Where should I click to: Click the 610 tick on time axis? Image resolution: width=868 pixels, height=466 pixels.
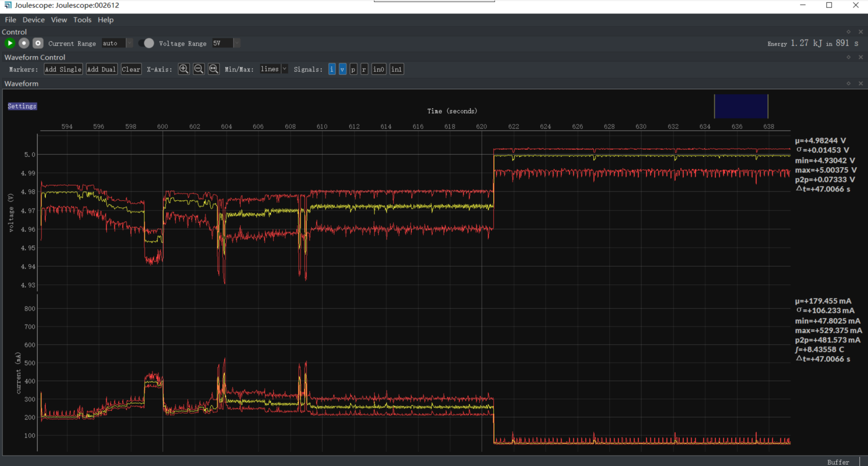tap(322, 127)
